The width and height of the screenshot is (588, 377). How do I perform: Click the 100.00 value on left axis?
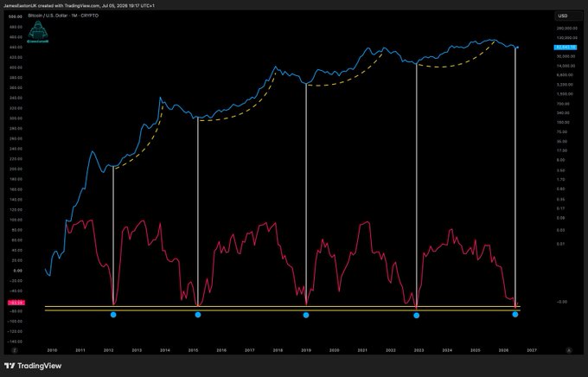(x=16, y=220)
